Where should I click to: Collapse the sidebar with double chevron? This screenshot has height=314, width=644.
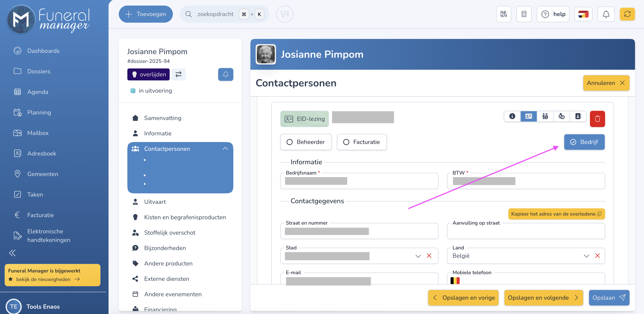click(12, 253)
